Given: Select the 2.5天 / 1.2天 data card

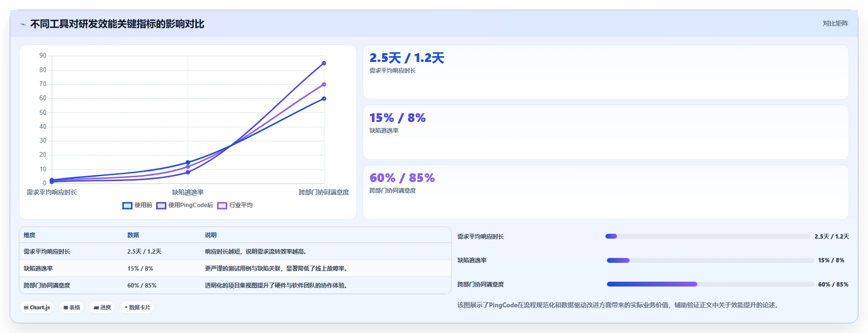Looking at the screenshot, I should (605, 72).
